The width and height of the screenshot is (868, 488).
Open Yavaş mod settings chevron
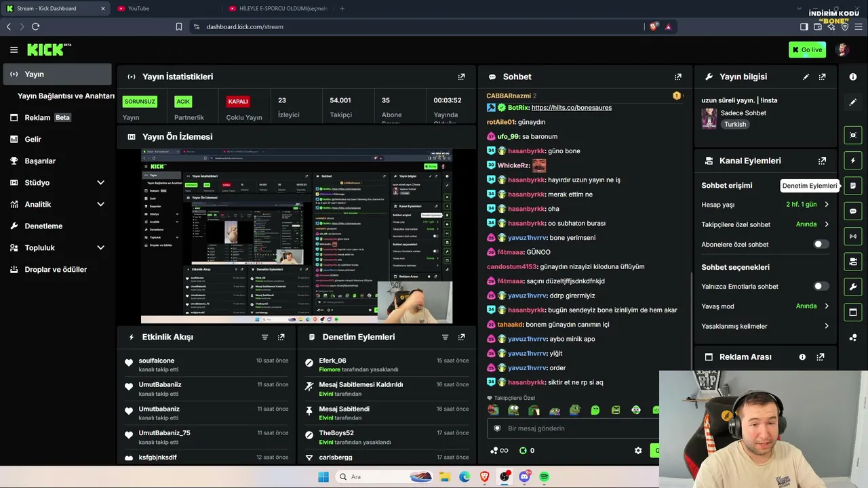tap(827, 306)
